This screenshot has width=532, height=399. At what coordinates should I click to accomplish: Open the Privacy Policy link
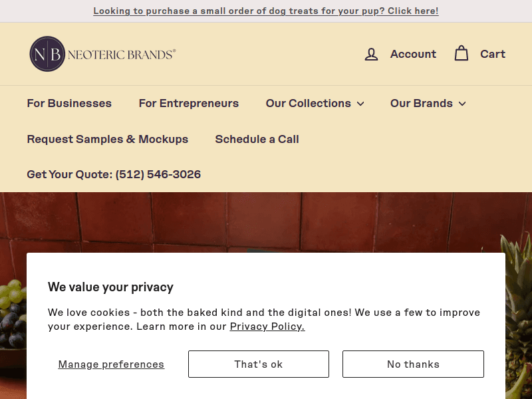pos(267,327)
